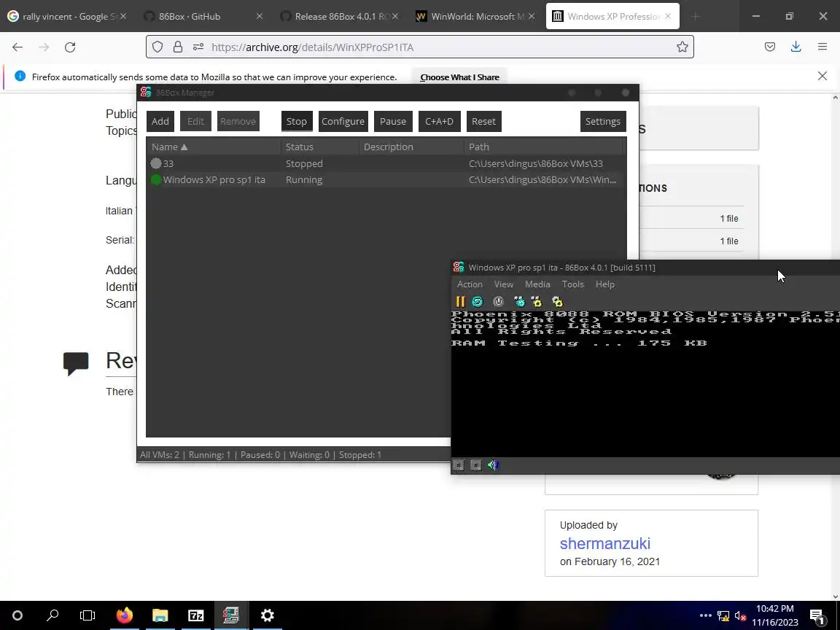Sort VMs by the Status column header
The image size is (840, 630).
coord(319,147)
